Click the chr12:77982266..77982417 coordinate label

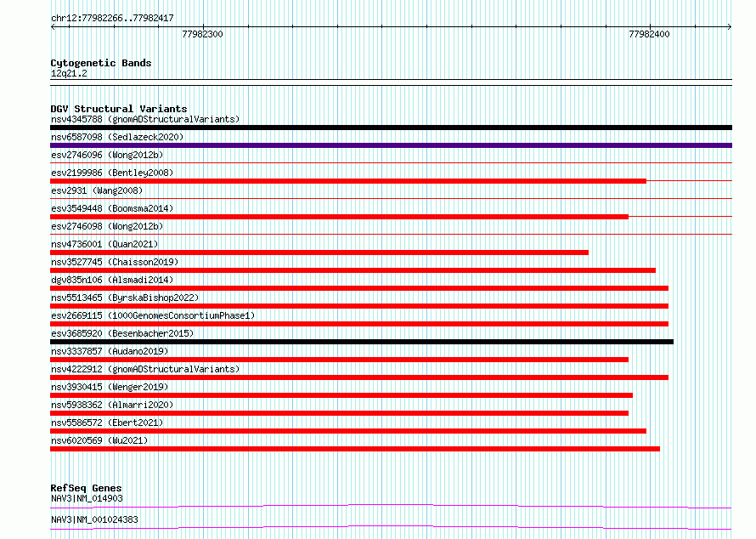[112, 19]
